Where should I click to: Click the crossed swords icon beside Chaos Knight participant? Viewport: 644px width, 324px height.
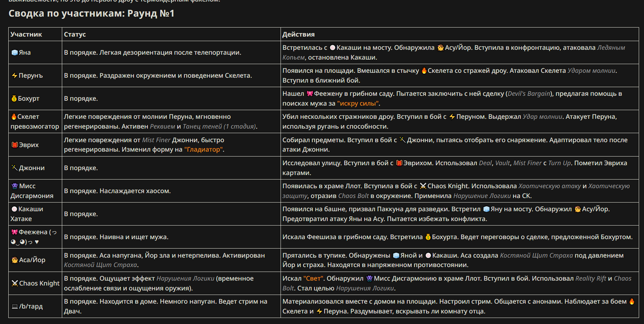[x=15, y=283]
